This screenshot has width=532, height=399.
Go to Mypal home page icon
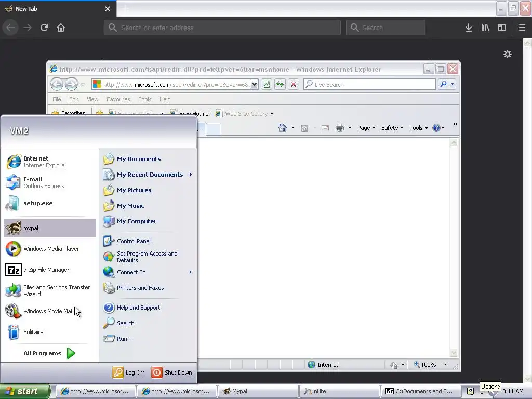tap(61, 28)
